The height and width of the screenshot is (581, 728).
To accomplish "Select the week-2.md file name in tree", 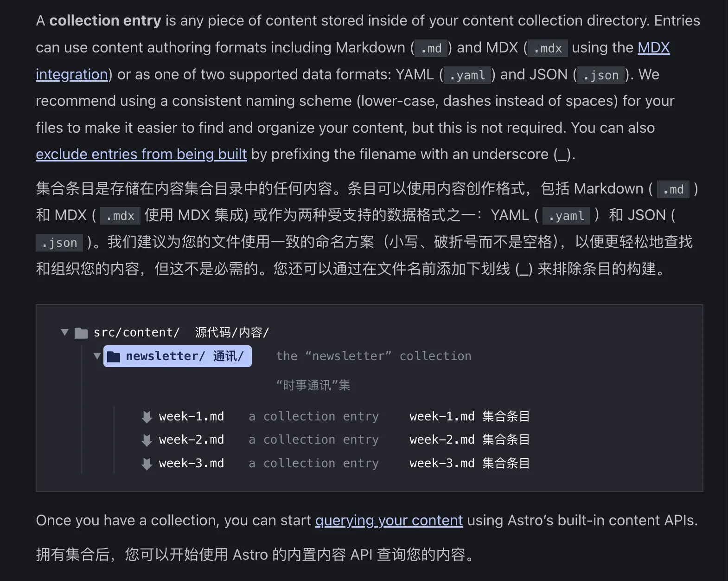I will coord(191,439).
